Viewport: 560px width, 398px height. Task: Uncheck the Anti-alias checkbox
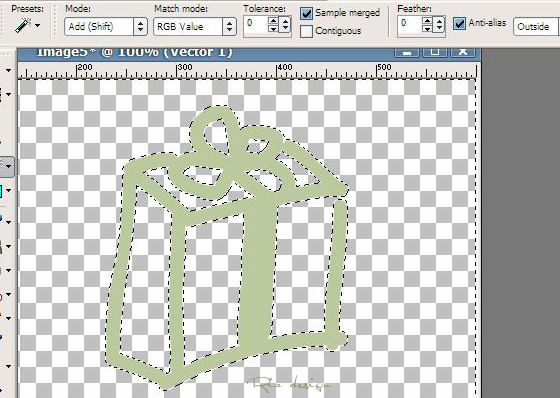459,23
